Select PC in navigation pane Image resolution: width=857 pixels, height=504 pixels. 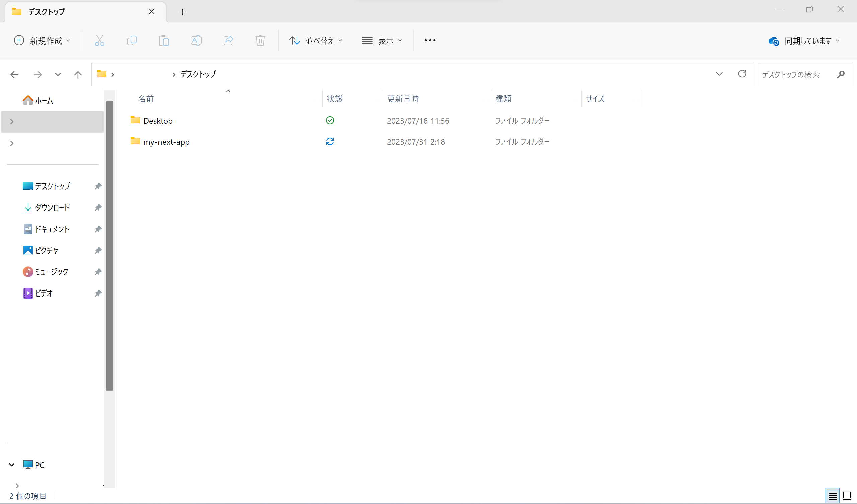coord(34,465)
